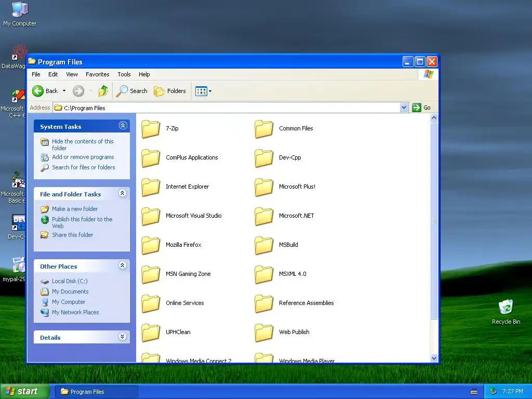Open Search with the magnifier icon

point(131,91)
